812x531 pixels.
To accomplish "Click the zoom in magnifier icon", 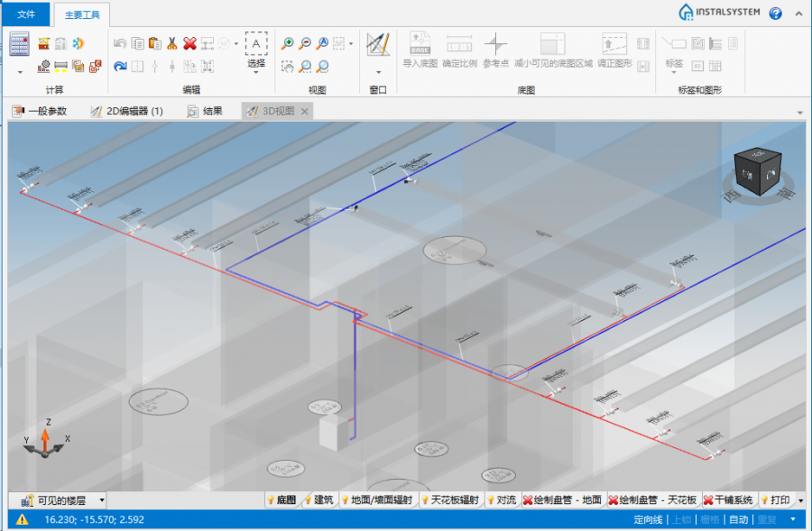I will 288,43.
